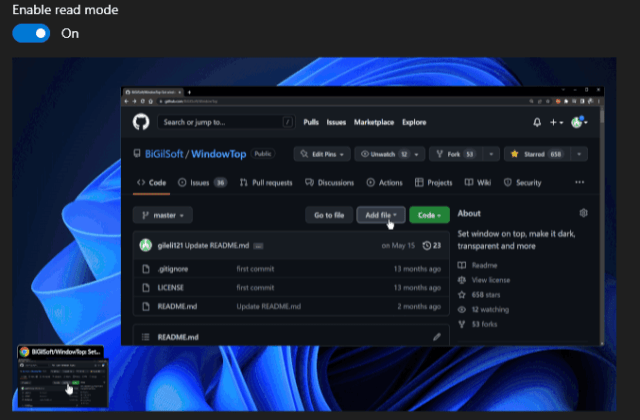Open the 23 commits history icon

click(x=431, y=245)
